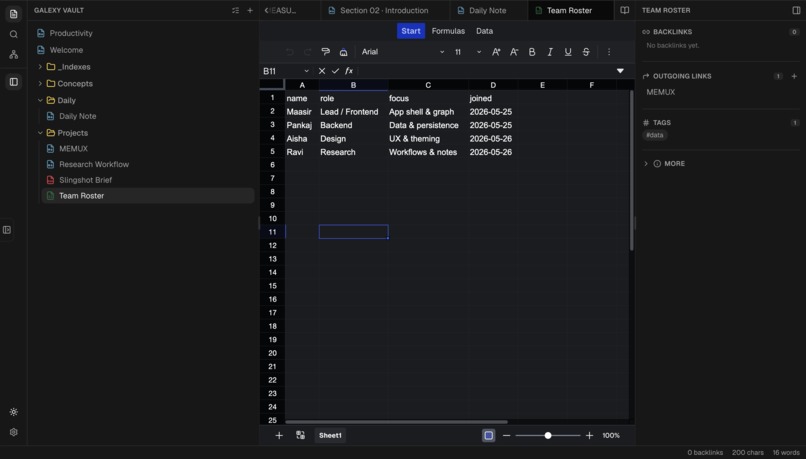The width and height of the screenshot is (806, 459).
Task: Open the Productivity note
Action: pyautogui.click(x=71, y=33)
